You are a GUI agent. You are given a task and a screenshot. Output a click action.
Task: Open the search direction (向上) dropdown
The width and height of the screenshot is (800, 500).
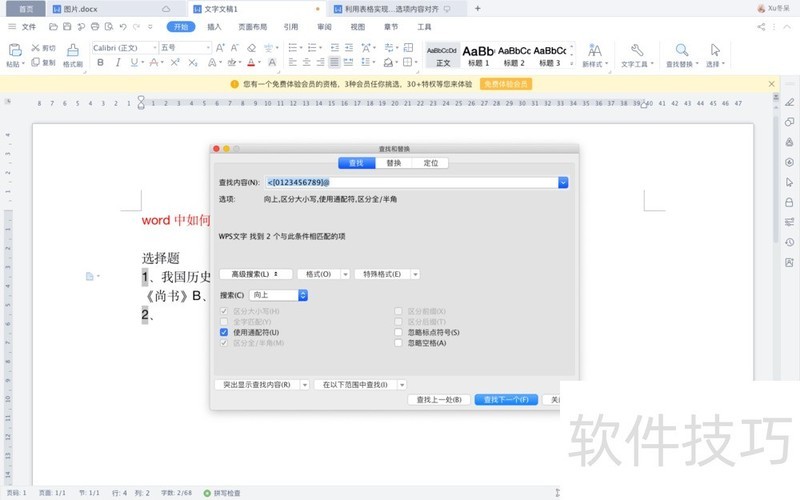279,295
